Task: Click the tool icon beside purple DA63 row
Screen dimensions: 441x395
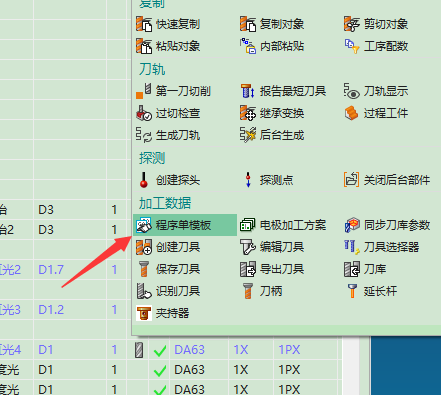Action: [x=139, y=350]
